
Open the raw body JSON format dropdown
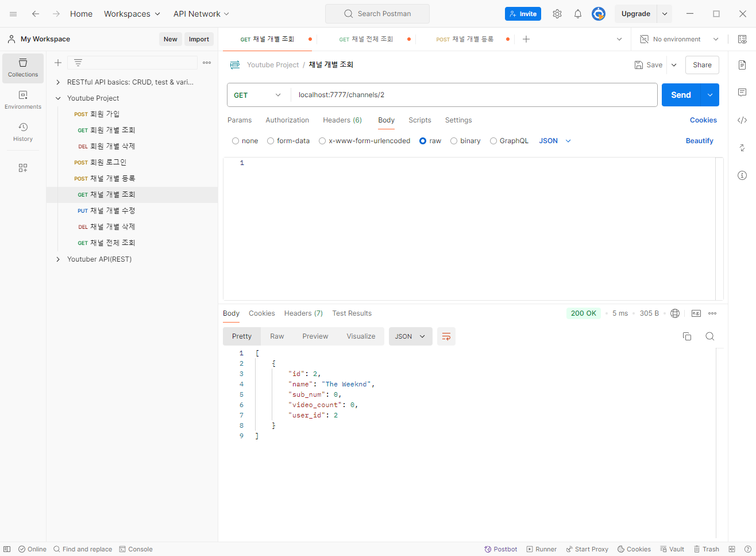pyautogui.click(x=555, y=141)
